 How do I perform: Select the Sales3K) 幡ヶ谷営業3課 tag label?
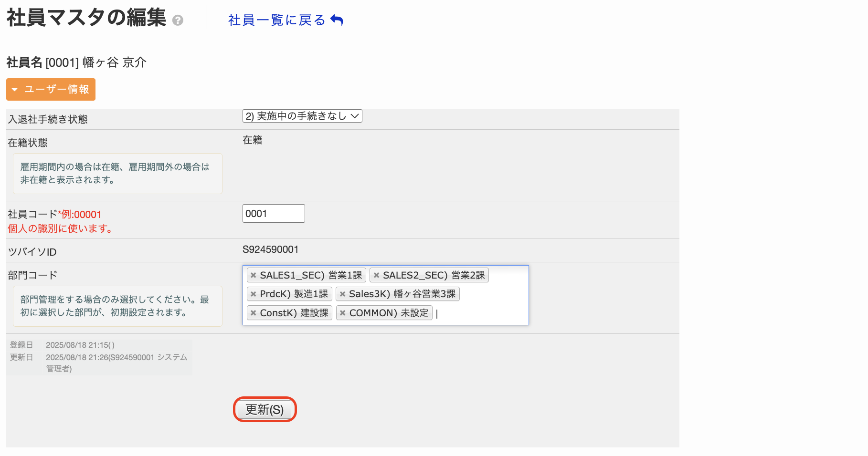(x=402, y=294)
